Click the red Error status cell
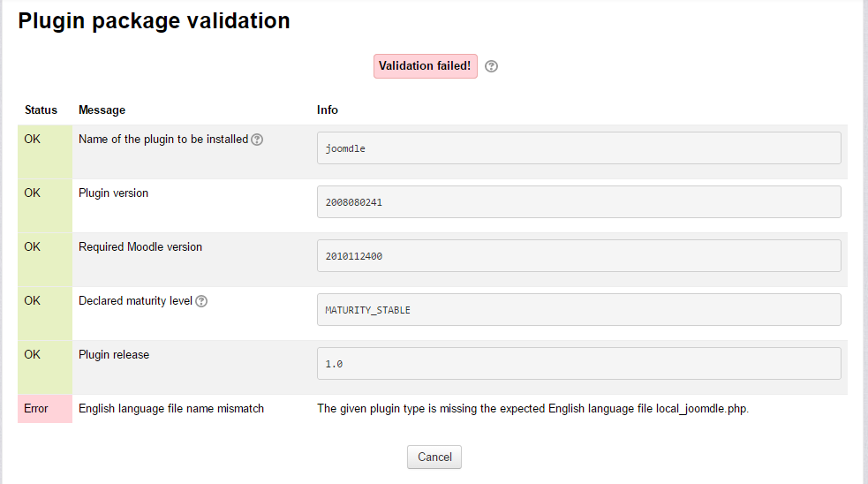Image resolution: width=868 pixels, height=484 pixels. coord(44,409)
